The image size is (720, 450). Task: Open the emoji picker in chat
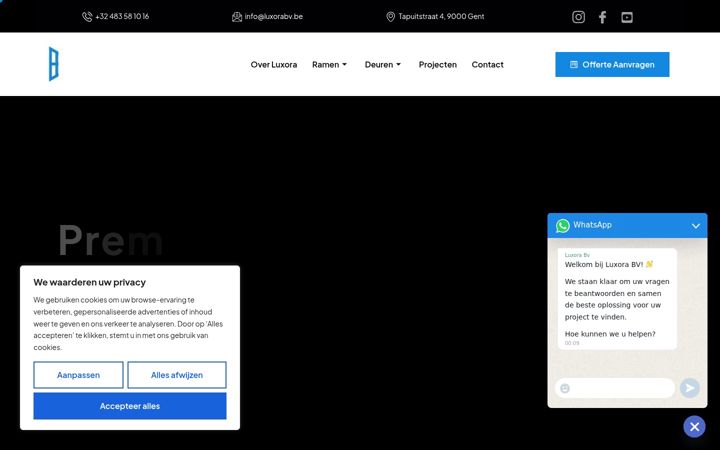pyautogui.click(x=565, y=388)
